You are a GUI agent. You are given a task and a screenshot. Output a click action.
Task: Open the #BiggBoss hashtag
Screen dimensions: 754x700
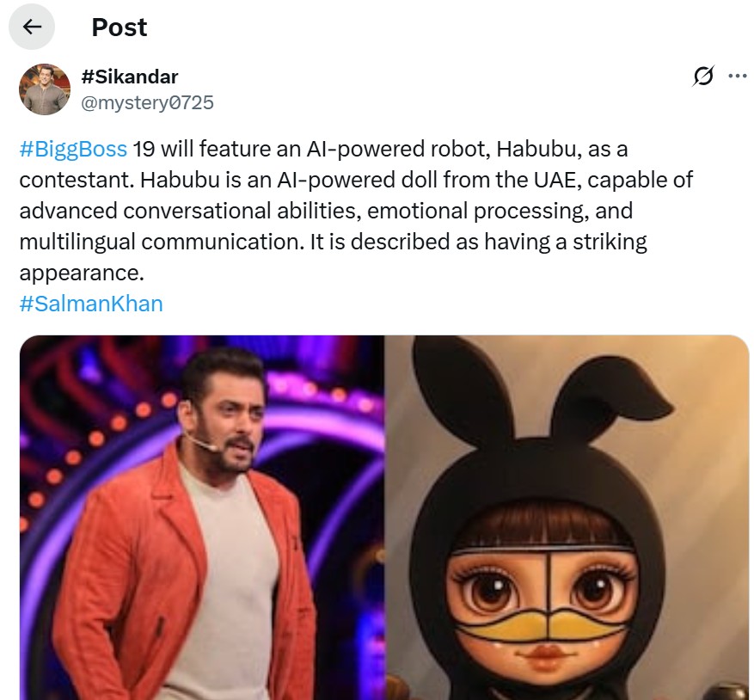(x=73, y=149)
